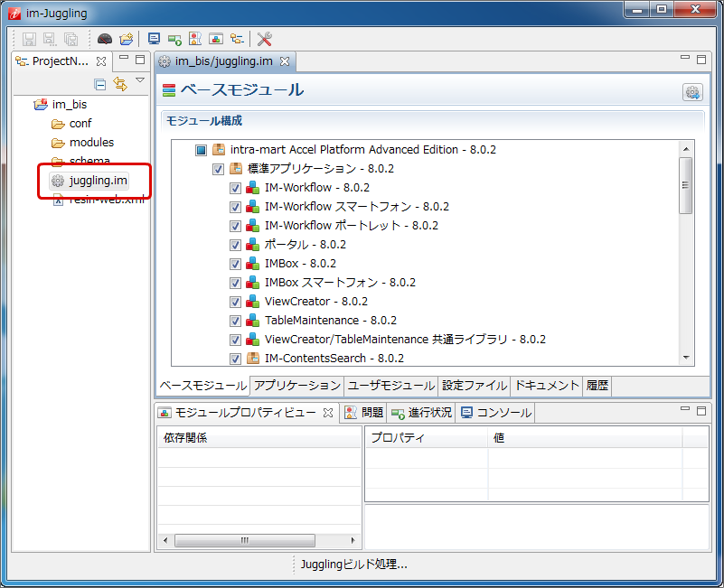
Task: Open the コンソール view tab
Action: (496, 413)
